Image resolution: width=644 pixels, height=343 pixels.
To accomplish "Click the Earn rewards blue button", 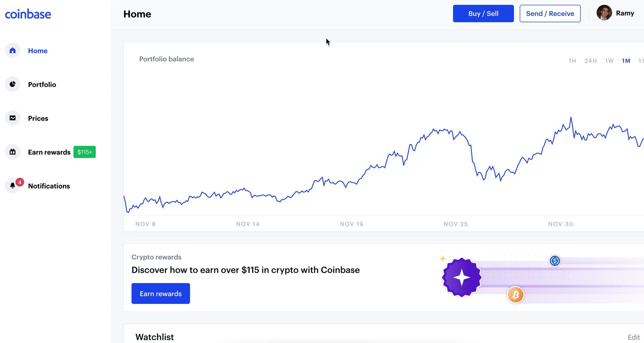I will [x=161, y=293].
